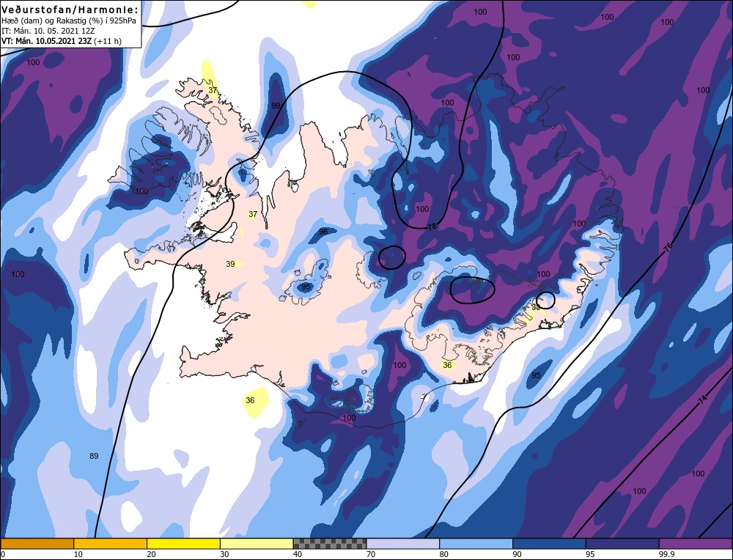Select the orange 10–20 legend swatch
The width and height of the screenshot is (733, 560).
pos(111,543)
